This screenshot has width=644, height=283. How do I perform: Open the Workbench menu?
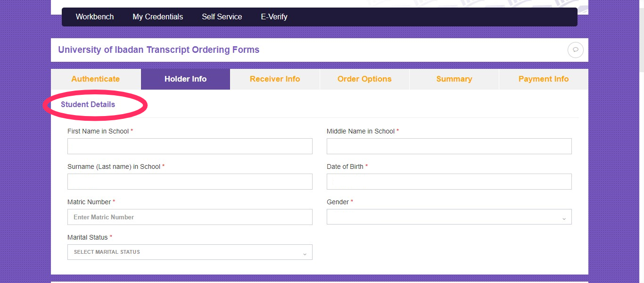pyautogui.click(x=94, y=17)
